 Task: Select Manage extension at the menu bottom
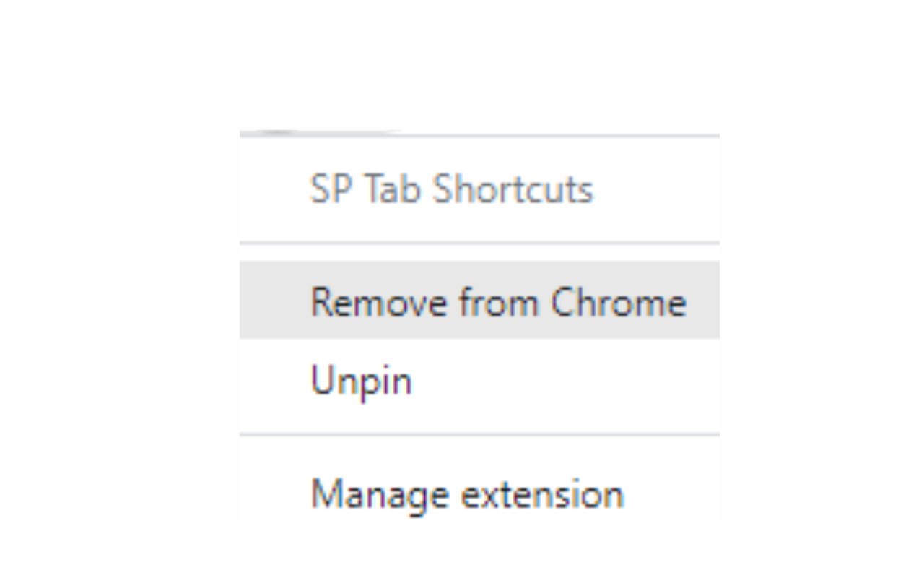(x=466, y=495)
